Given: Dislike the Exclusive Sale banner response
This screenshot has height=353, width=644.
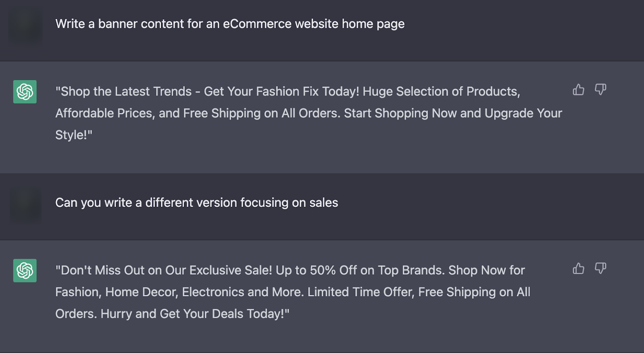Looking at the screenshot, I should [x=600, y=268].
